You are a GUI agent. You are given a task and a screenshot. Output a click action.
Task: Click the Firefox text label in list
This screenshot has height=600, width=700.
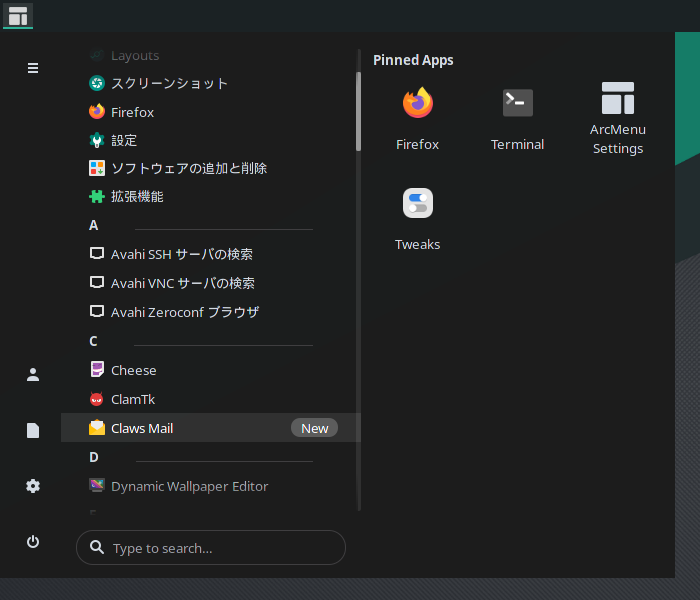pos(132,112)
